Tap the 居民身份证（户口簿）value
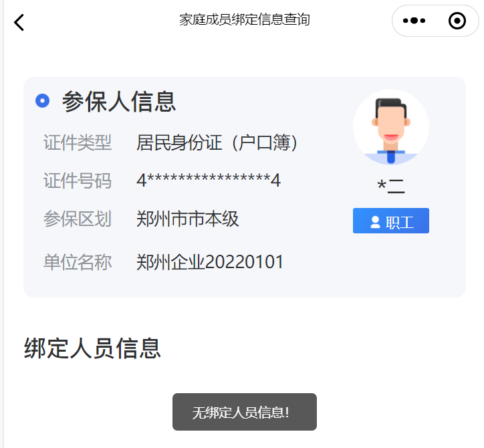484x448 pixels. point(217,142)
